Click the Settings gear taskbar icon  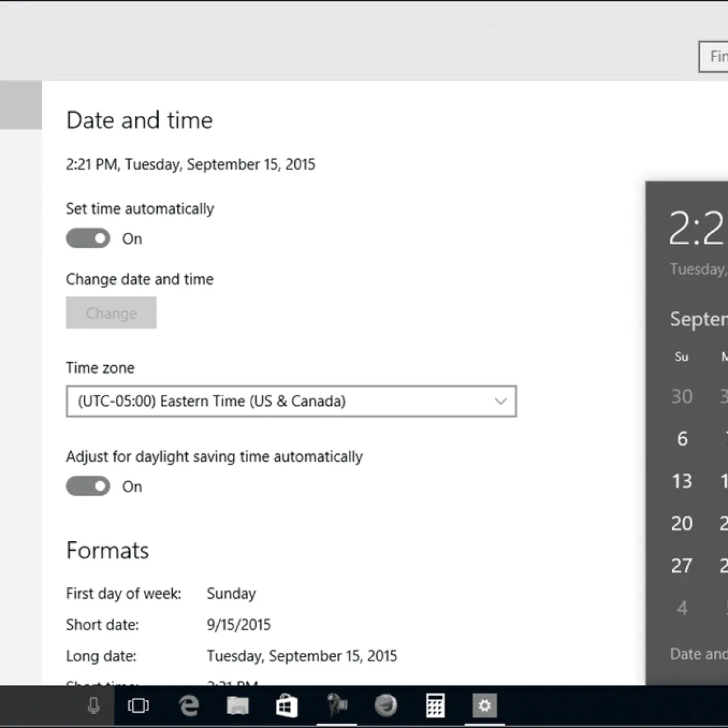pyautogui.click(x=484, y=706)
